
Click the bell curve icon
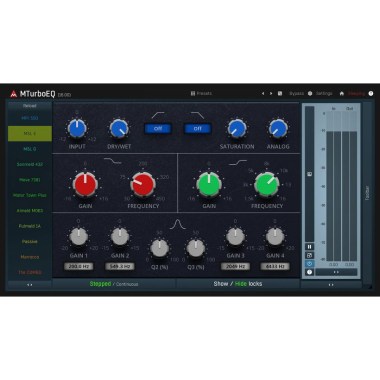(x=178, y=224)
